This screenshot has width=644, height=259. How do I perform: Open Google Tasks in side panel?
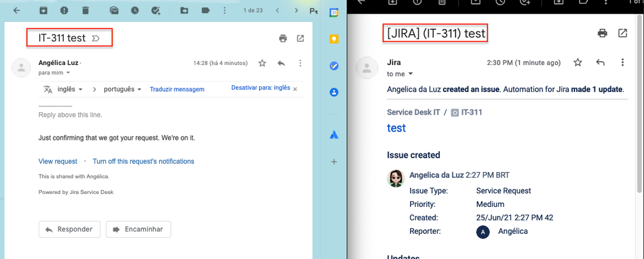pyautogui.click(x=334, y=66)
